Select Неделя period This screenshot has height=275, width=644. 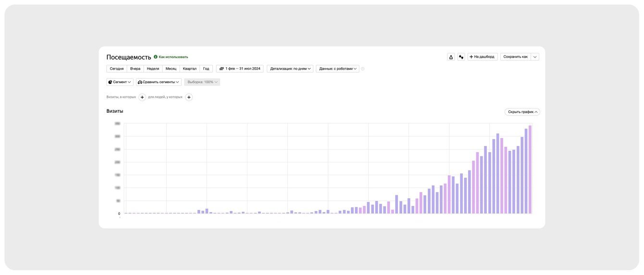[x=153, y=69]
